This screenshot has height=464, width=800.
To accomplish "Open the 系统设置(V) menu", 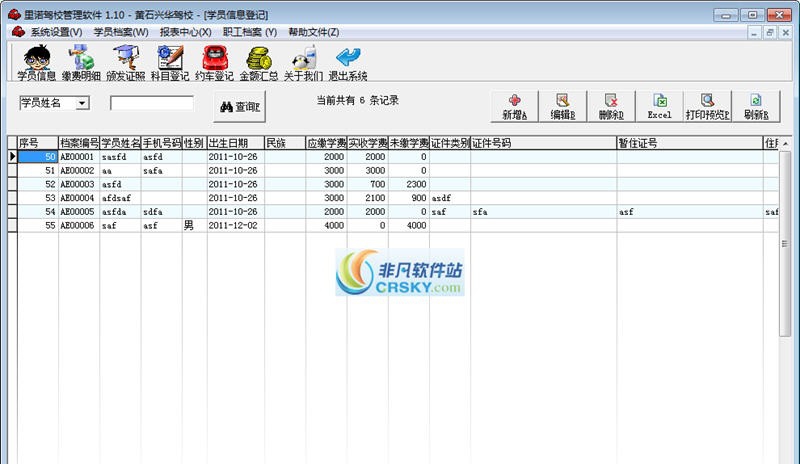I will tap(56, 32).
